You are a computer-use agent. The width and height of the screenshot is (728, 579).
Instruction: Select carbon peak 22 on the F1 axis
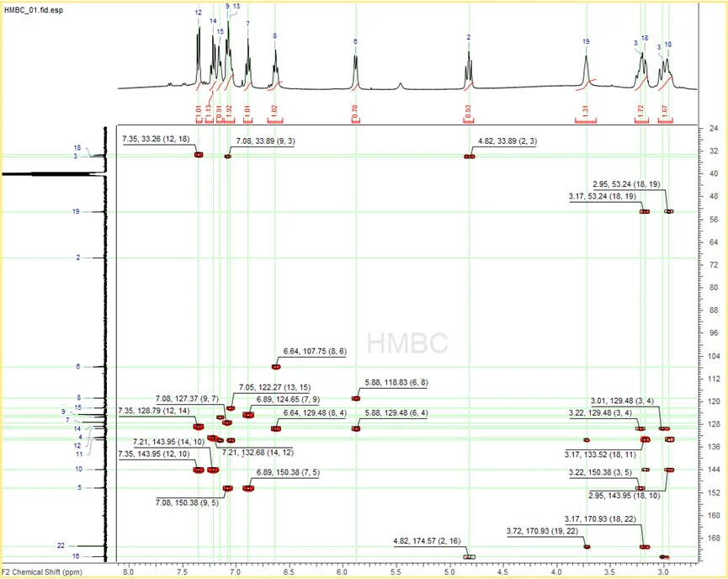61,545
